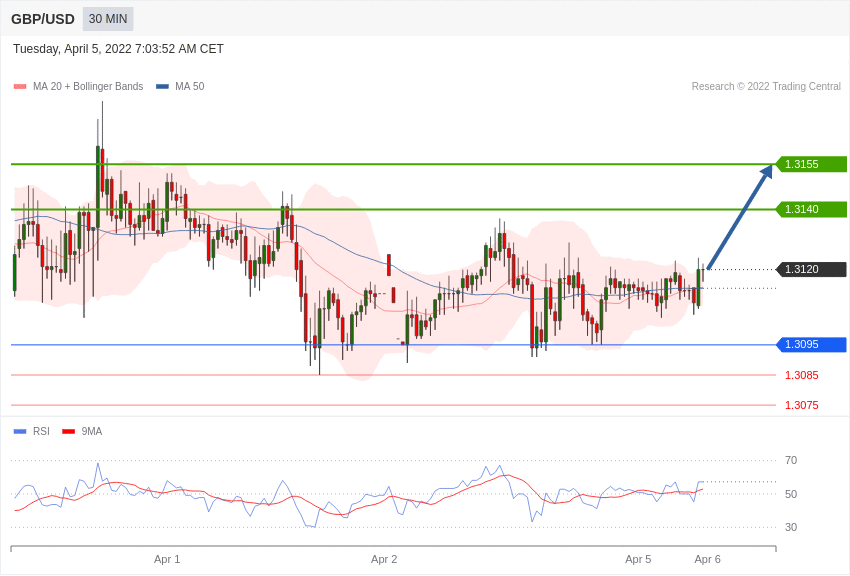Click the RSI 30 level label
Image resolution: width=850 pixels, height=576 pixels.
click(x=791, y=527)
